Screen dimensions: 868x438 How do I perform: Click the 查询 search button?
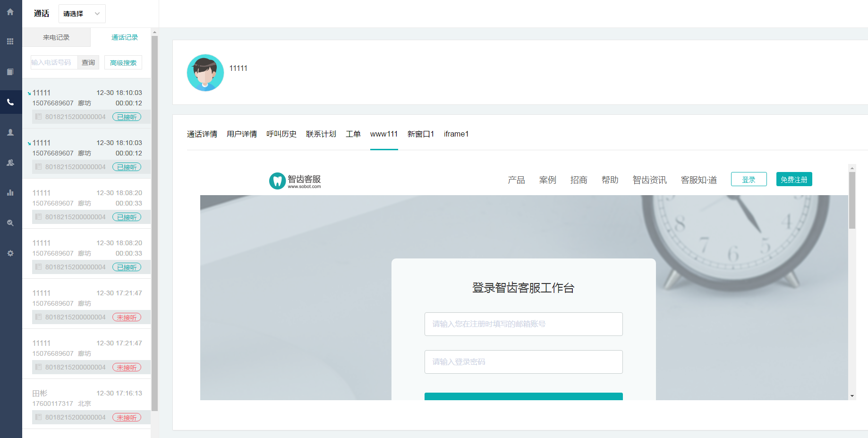(88, 62)
